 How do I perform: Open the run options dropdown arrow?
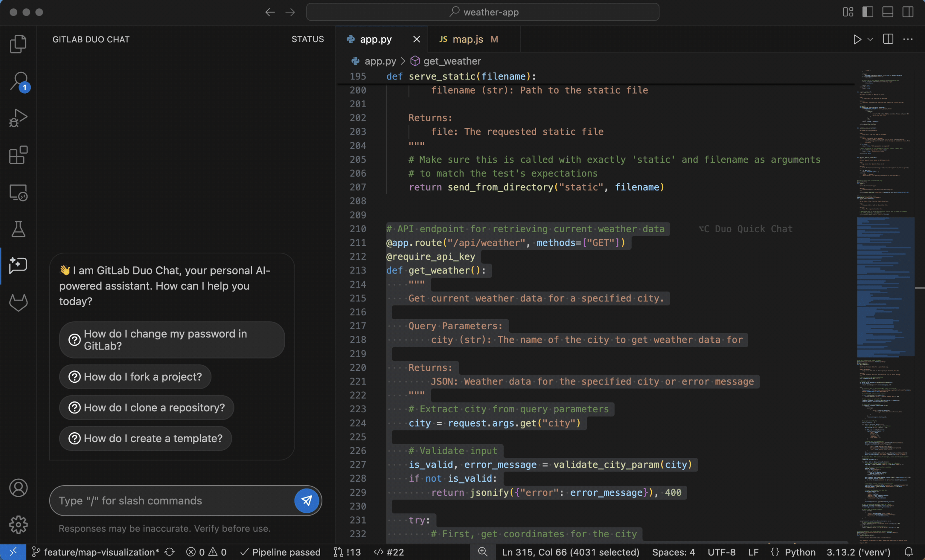tap(870, 39)
